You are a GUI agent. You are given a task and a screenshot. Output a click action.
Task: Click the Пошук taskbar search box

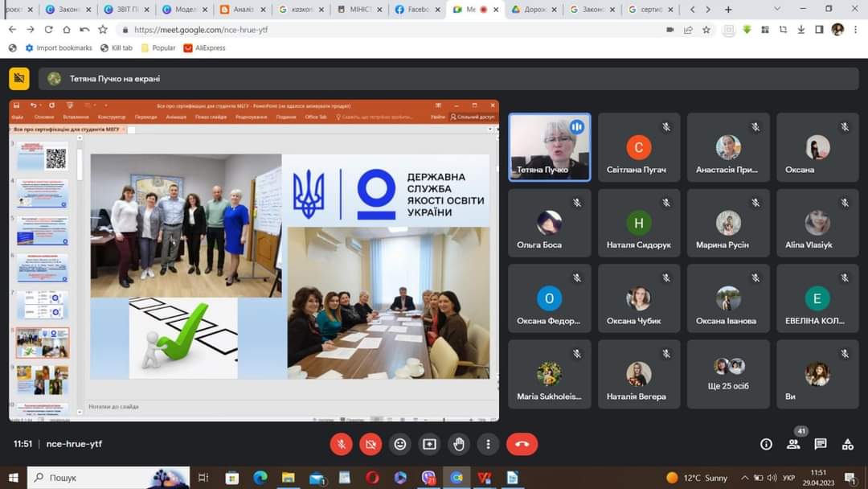pyautogui.click(x=108, y=478)
